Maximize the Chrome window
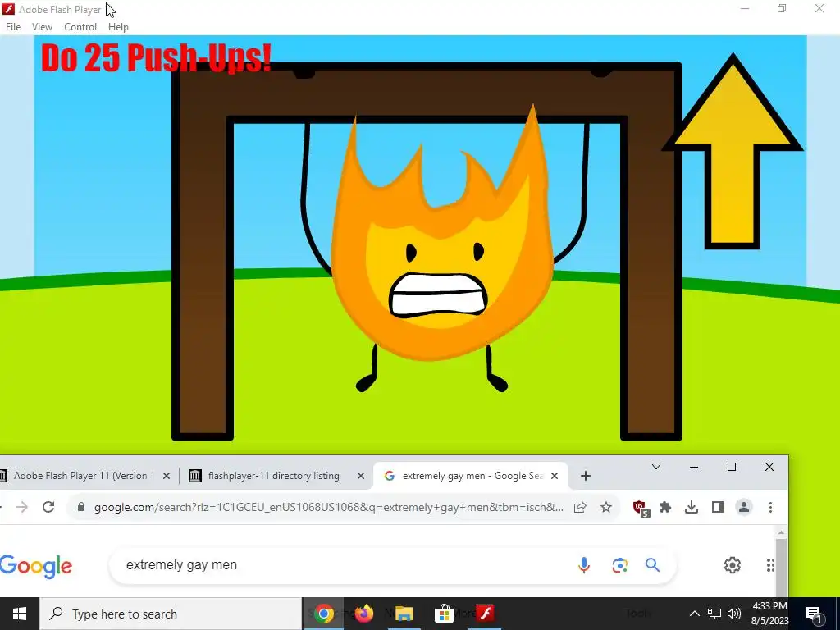 click(731, 467)
